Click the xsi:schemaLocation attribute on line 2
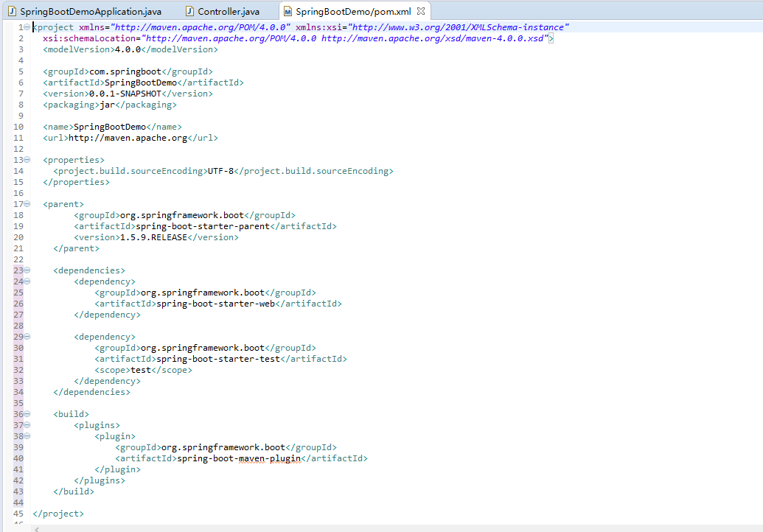Image resolution: width=763 pixels, height=532 pixels. [89, 38]
